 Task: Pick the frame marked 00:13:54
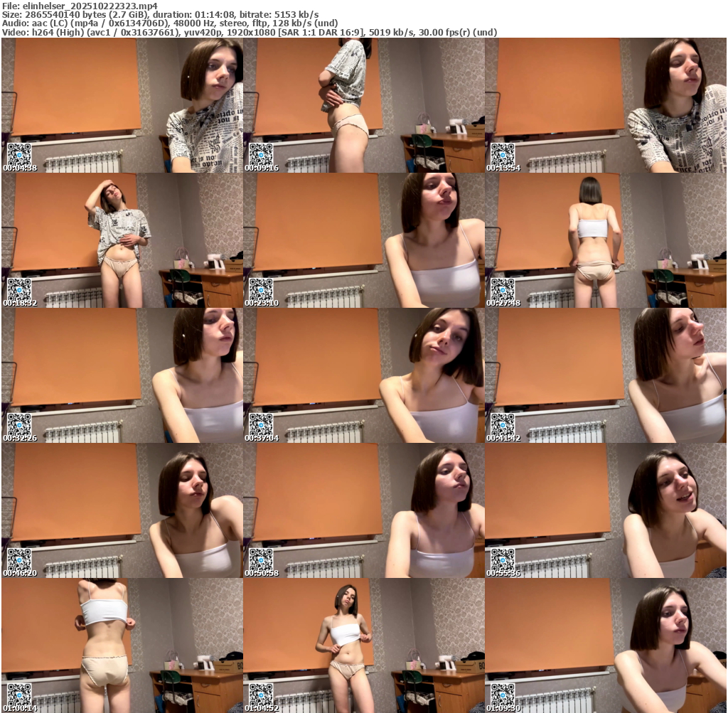click(x=606, y=105)
